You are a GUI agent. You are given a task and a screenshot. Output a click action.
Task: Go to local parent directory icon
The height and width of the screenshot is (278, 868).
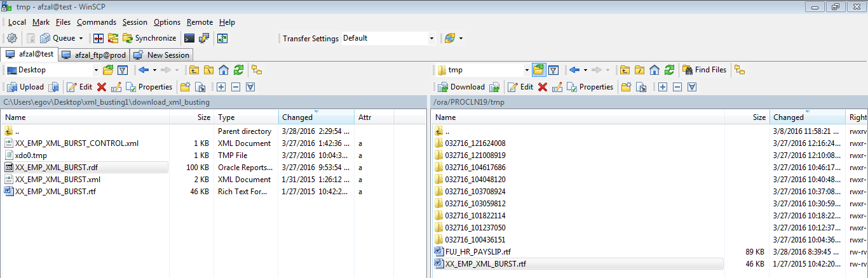194,70
